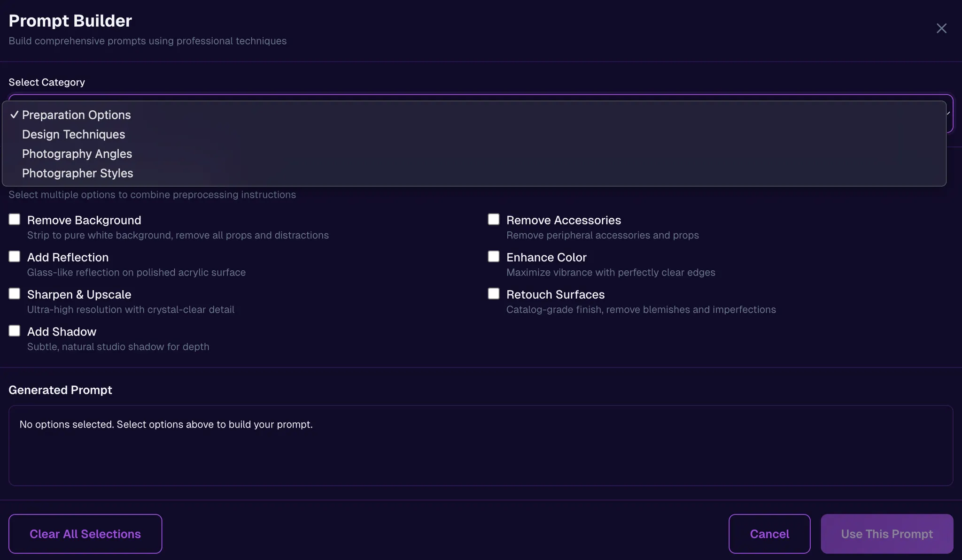962x560 pixels.
Task: Pick Photographer Styles in the category list
Action: (77, 173)
